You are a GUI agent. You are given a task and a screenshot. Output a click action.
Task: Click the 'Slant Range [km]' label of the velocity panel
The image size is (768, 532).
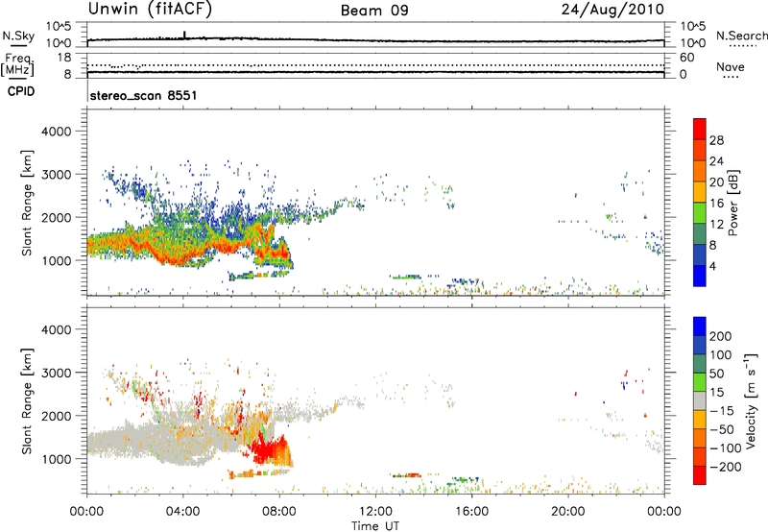[x=27, y=400]
